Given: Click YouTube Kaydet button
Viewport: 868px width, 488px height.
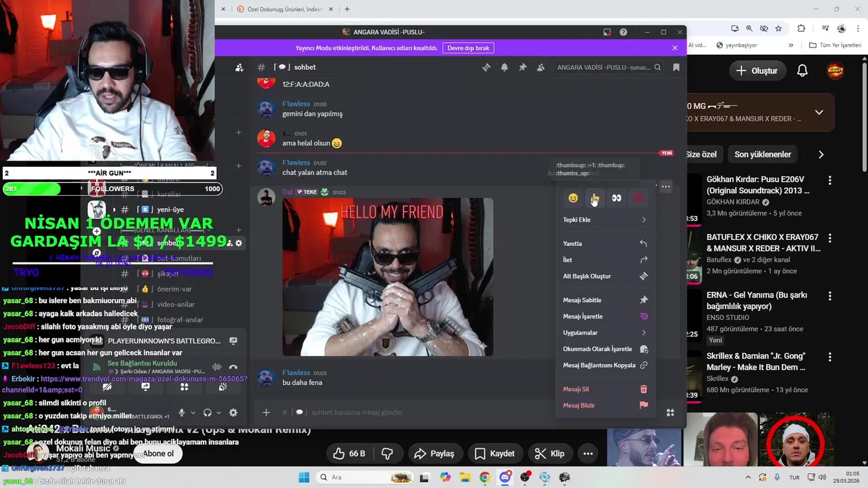Looking at the screenshot, I should (494, 453).
